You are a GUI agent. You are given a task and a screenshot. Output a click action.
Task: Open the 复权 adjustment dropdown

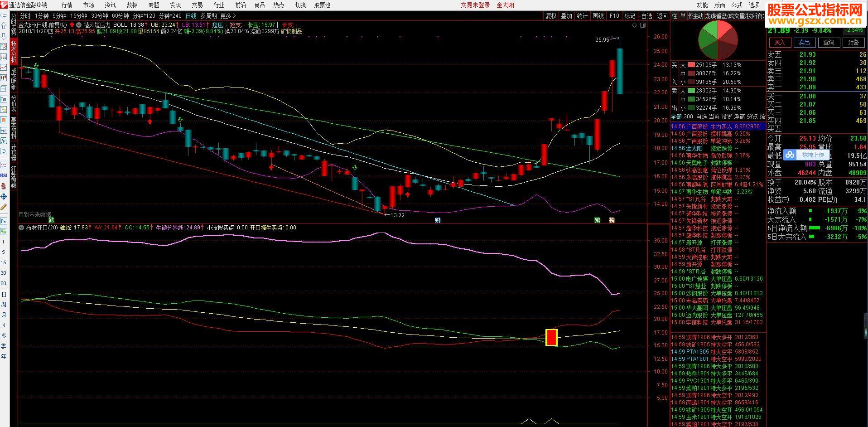point(551,16)
